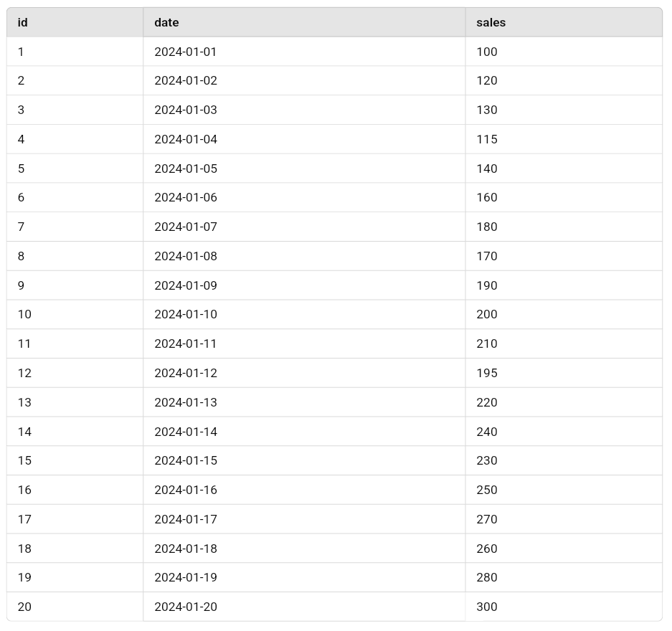The image size is (672, 631).
Task: Click the date cell 2024-01-16
Action: [185, 490]
